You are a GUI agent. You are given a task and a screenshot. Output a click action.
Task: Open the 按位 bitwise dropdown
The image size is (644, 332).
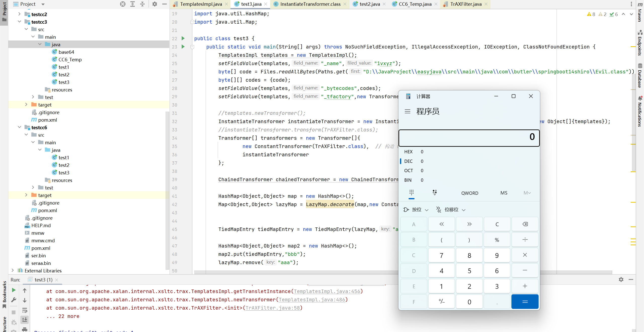click(x=416, y=210)
